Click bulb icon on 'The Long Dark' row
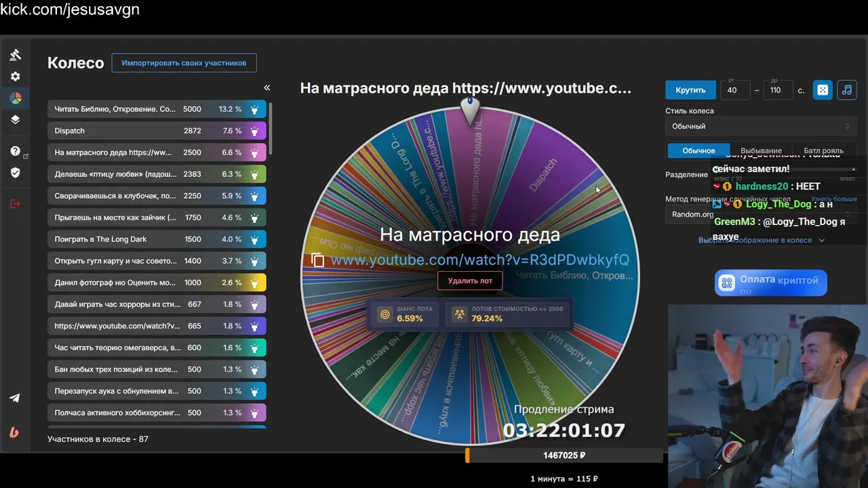Viewport: 868px width, 488px height. pyautogui.click(x=254, y=239)
